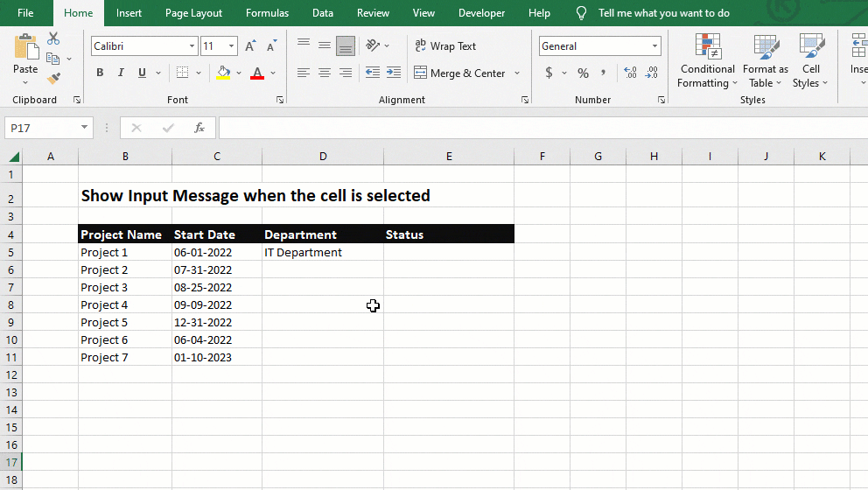The image size is (868, 490).
Task: Align text left
Action: pos(304,73)
